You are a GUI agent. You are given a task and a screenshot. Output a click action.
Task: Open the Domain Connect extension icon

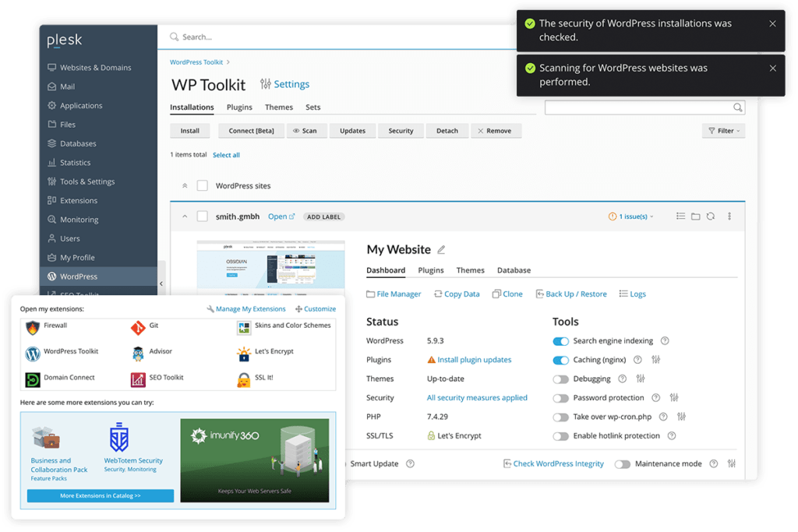point(33,380)
